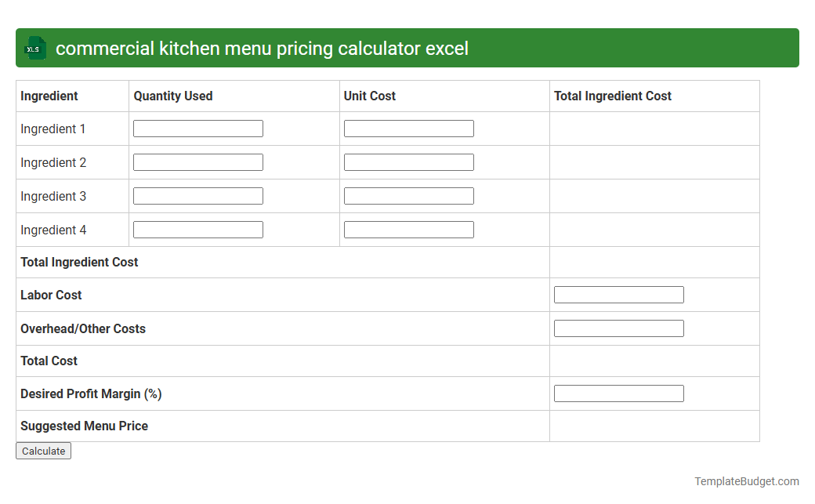Click the Overhead/Other Costs input box
Viewport: 815px width, 504px height.
coord(618,328)
